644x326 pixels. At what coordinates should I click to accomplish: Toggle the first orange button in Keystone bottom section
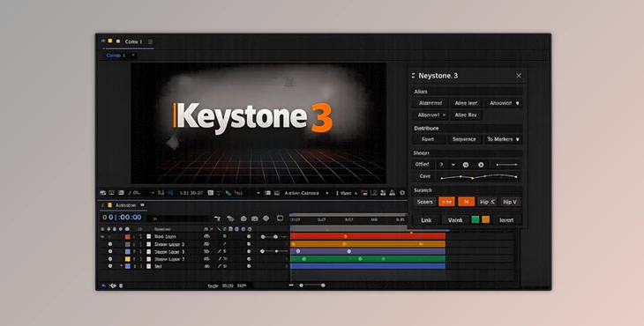click(446, 202)
